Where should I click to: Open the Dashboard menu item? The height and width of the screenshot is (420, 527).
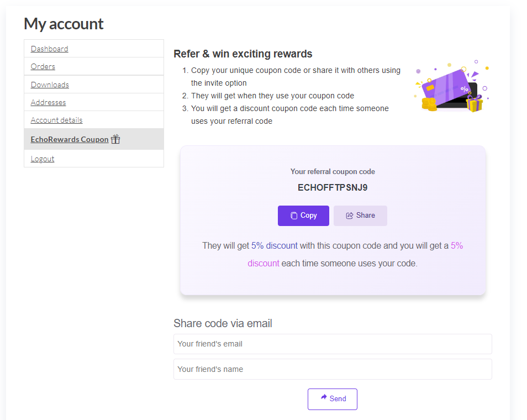(50, 49)
